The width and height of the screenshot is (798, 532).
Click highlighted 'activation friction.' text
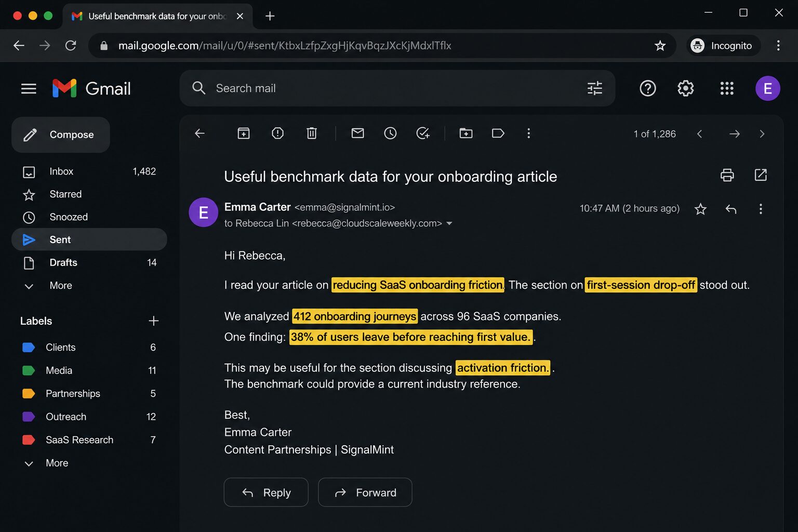tap(502, 368)
